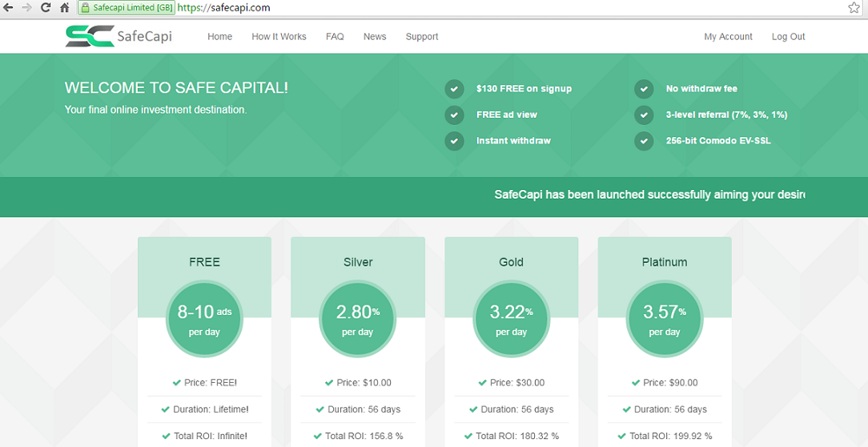Viewport: 868px width, 447px height.
Task: Click Silver plan 'Duration: 56 days' text
Action: pos(364,409)
